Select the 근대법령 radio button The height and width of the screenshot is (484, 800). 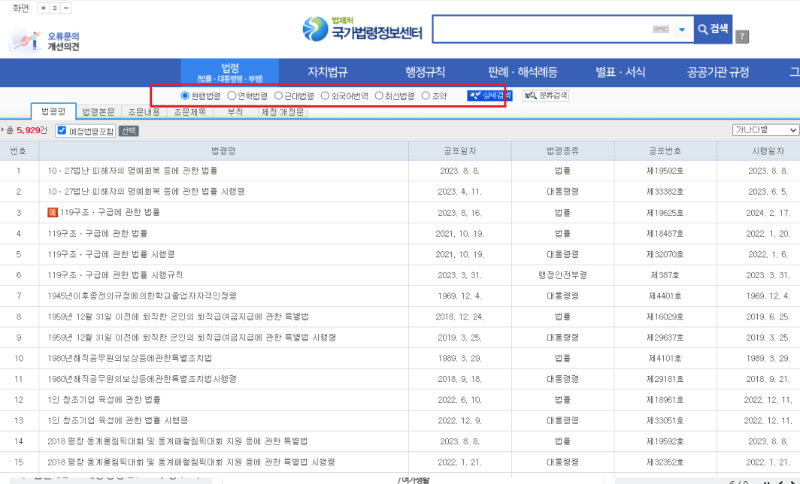click(278, 95)
